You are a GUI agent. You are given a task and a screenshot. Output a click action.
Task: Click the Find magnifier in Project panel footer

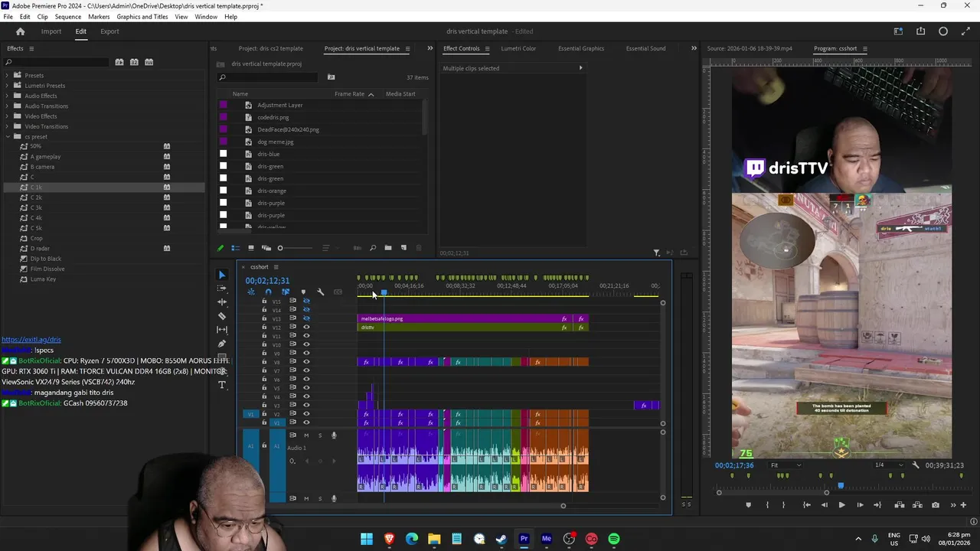tap(373, 248)
